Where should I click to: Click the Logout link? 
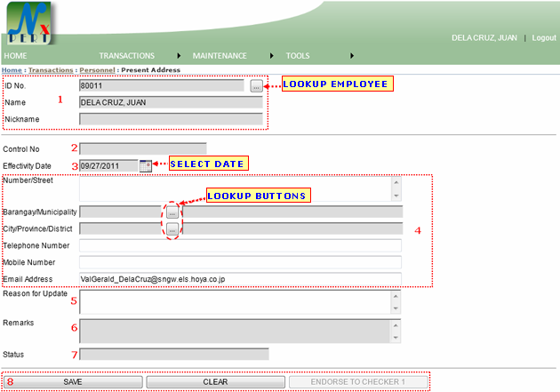pos(543,38)
